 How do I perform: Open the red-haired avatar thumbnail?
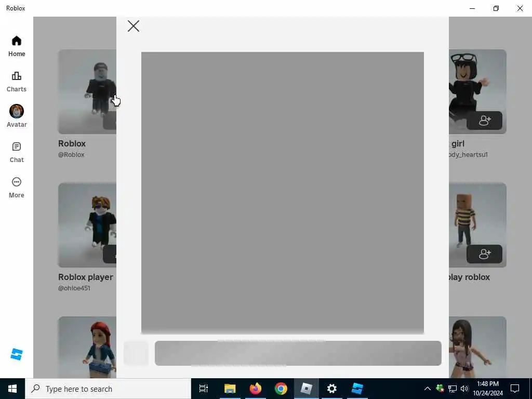tap(87, 347)
